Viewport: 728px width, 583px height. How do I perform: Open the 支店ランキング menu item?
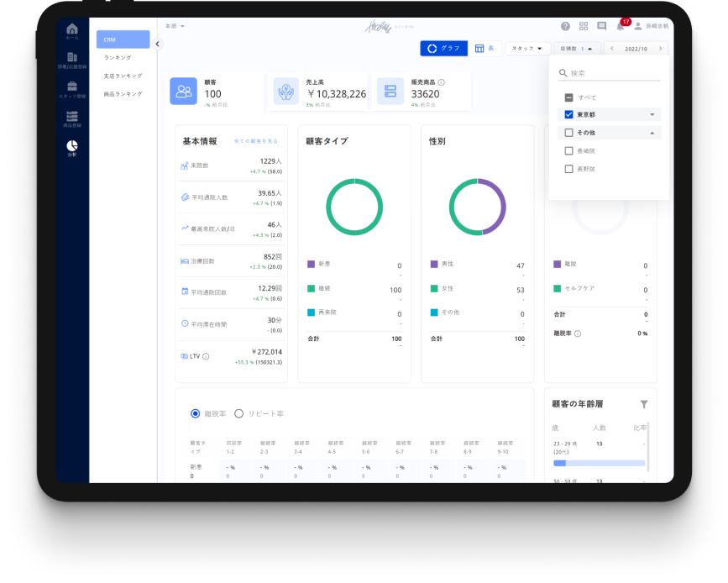click(x=123, y=76)
